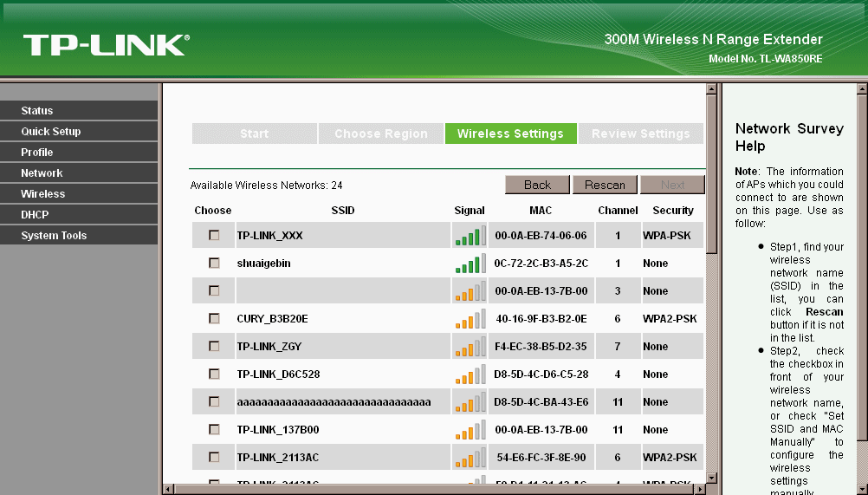Click the Start step tab
The height and width of the screenshot is (495, 868).
pyautogui.click(x=255, y=134)
